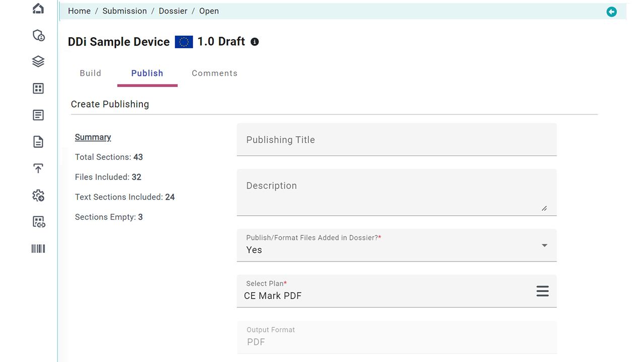The height and width of the screenshot is (362, 644).
Task: Open the shield user icon in sidebar
Action: click(x=38, y=35)
